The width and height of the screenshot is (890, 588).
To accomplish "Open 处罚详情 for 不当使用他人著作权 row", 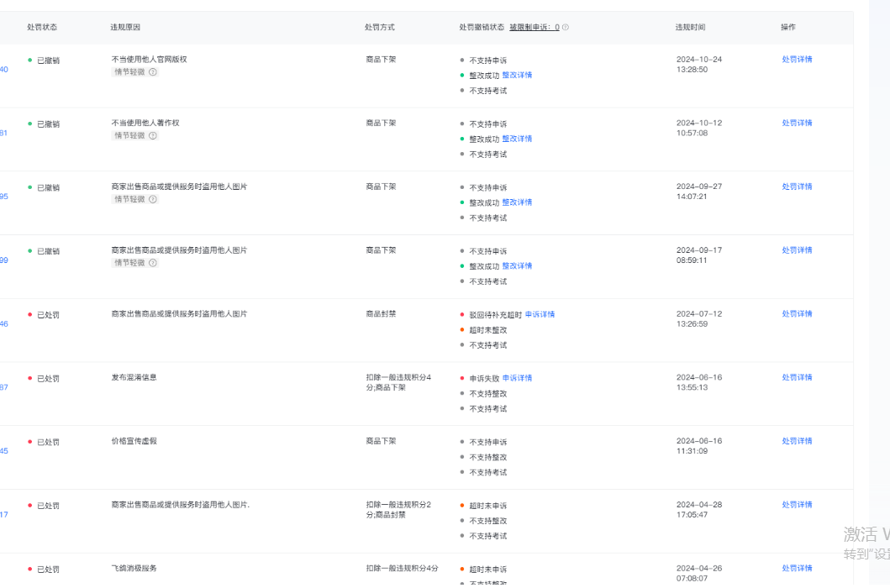I will 797,123.
